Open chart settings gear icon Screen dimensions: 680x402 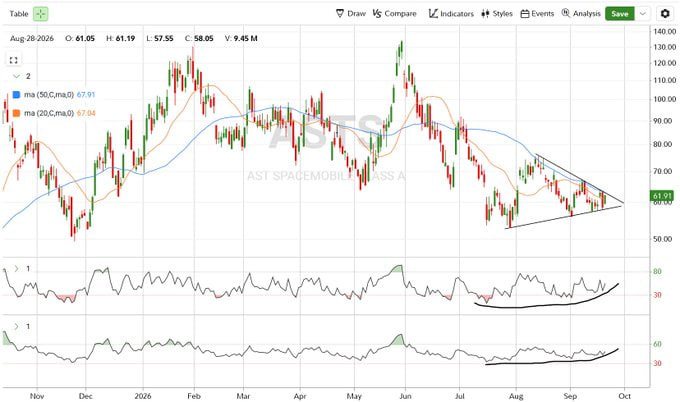(x=665, y=14)
